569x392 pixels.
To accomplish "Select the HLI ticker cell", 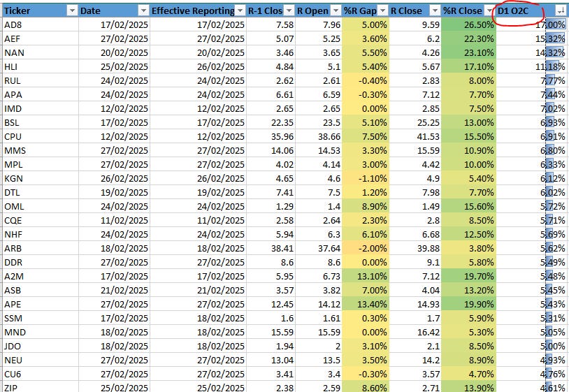I will (x=40, y=66).
